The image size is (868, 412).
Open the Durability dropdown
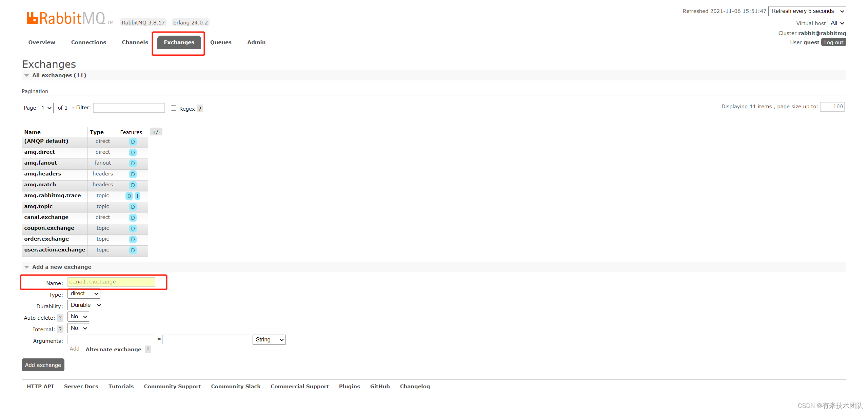coord(85,305)
